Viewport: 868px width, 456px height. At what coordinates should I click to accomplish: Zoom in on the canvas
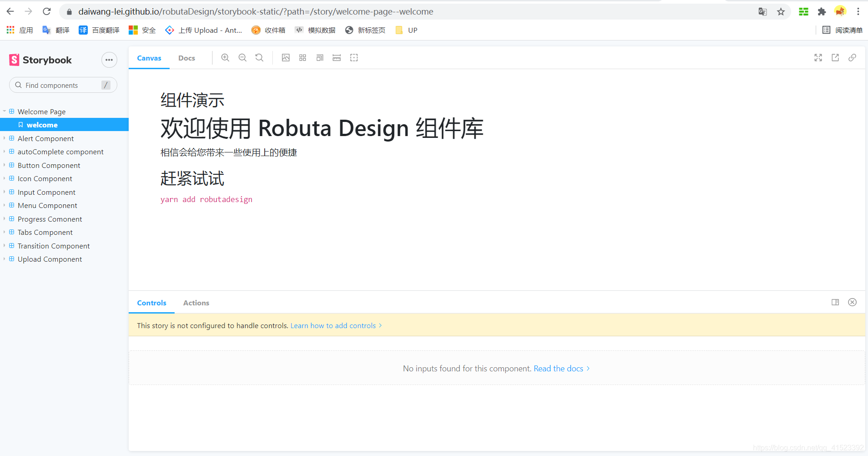[x=225, y=58]
